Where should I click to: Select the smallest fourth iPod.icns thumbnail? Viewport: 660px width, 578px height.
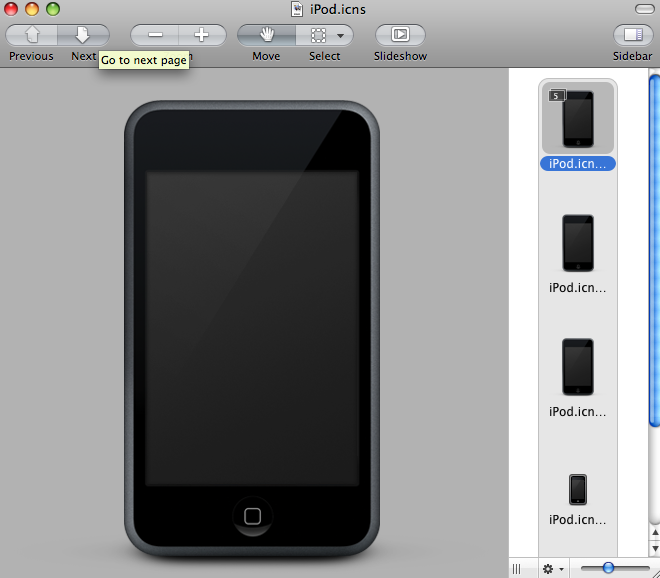tap(578, 490)
